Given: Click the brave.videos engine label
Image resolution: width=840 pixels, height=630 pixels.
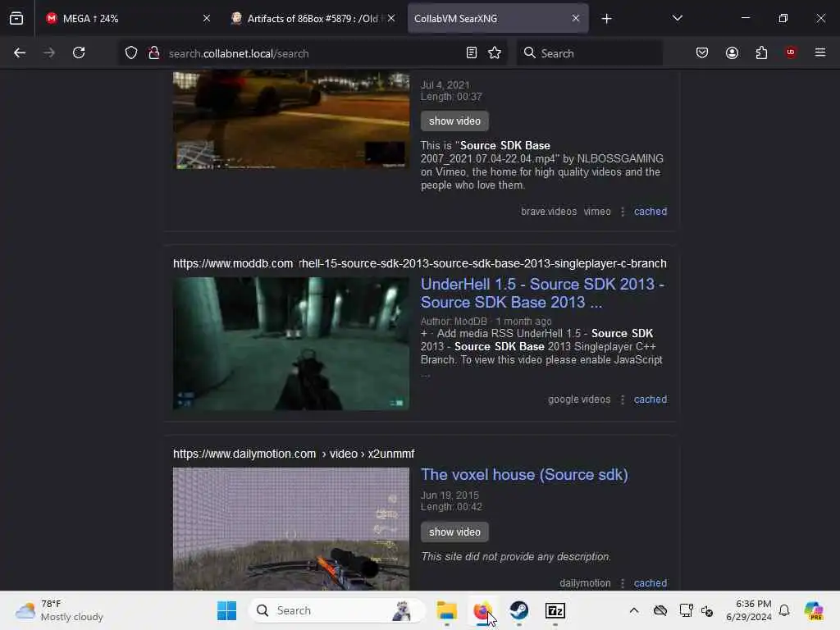Looking at the screenshot, I should pyautogui.click(x=549, y=212).
